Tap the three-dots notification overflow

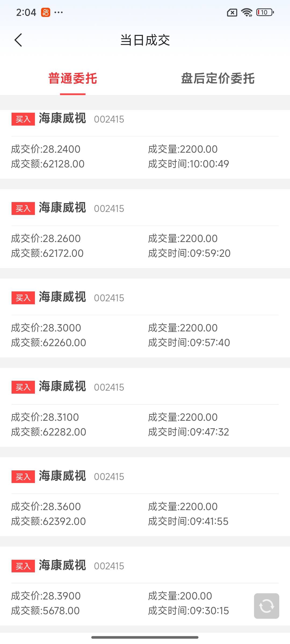pos(59,12)
